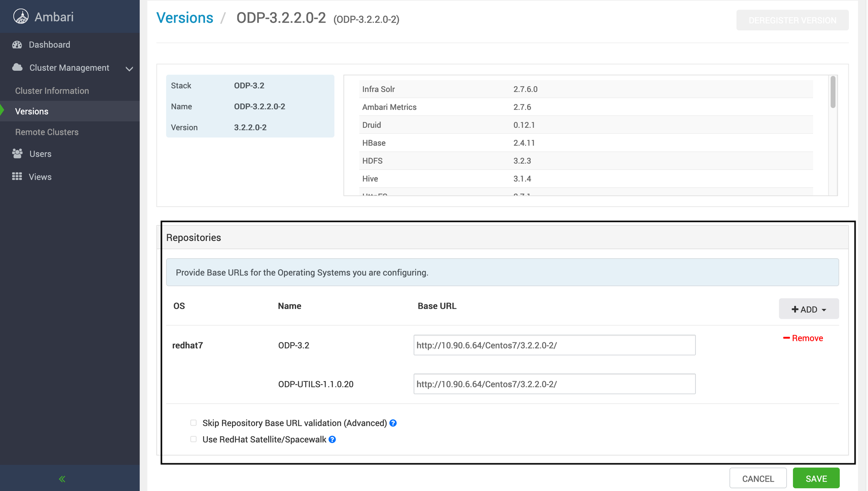Image resolution: width=868 pixels, height=491 pixels.
Task: Click the OS column header
Action: coord(179,306)
